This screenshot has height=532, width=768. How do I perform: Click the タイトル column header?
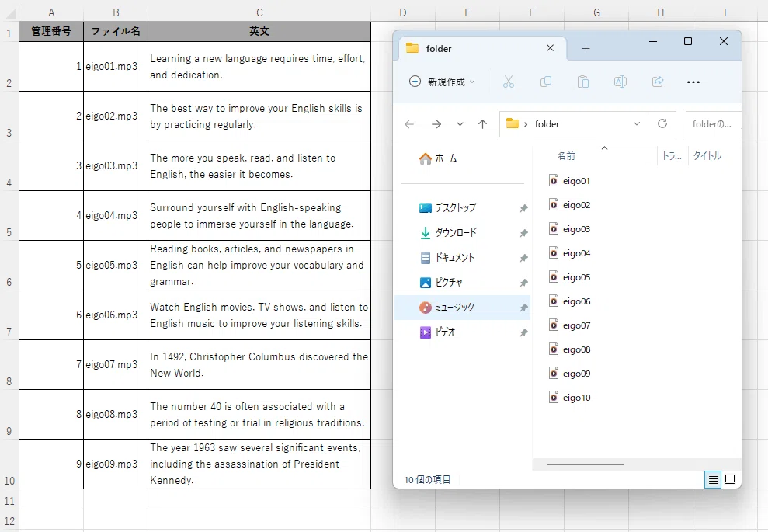click(707, 156)
